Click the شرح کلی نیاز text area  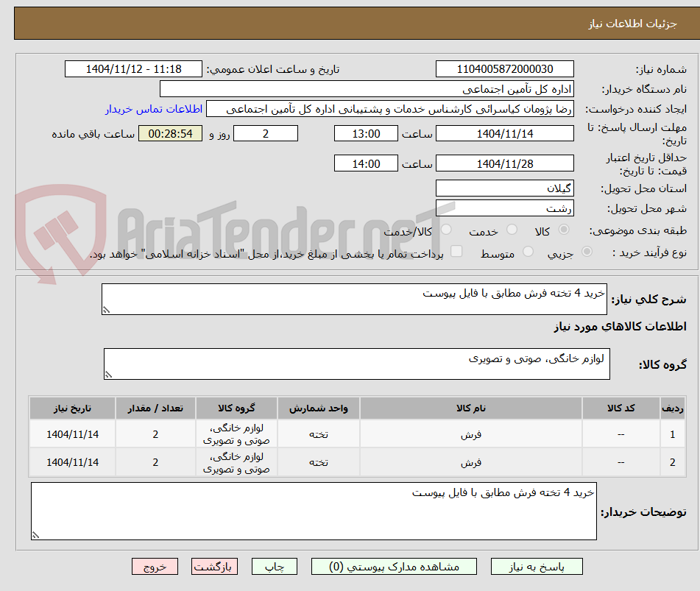354,299
